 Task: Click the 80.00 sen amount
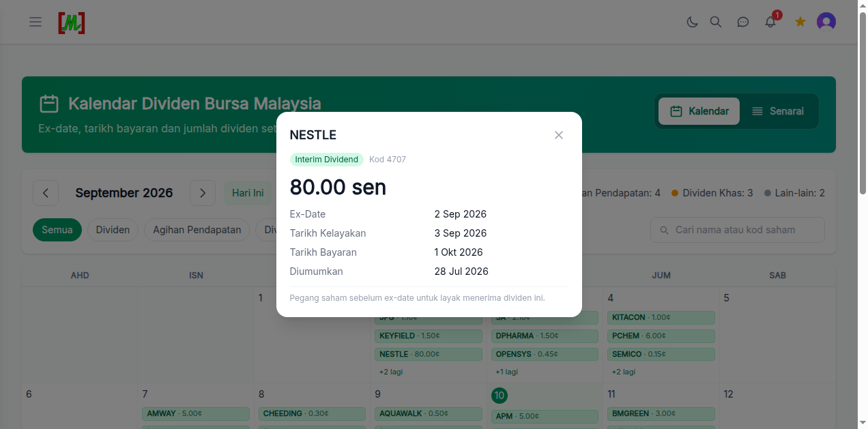pyautogui.click(x=338, y=186)
